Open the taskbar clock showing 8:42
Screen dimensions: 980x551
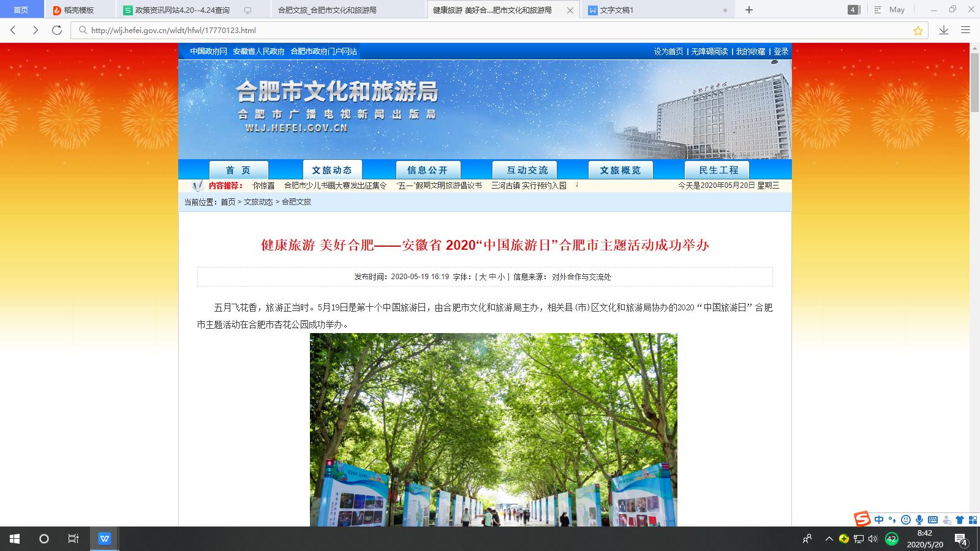tap(925, 539)
